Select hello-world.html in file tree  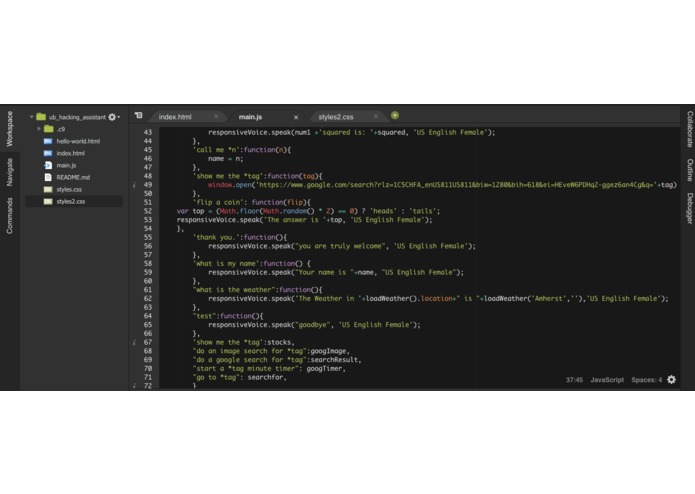[78, 141]
